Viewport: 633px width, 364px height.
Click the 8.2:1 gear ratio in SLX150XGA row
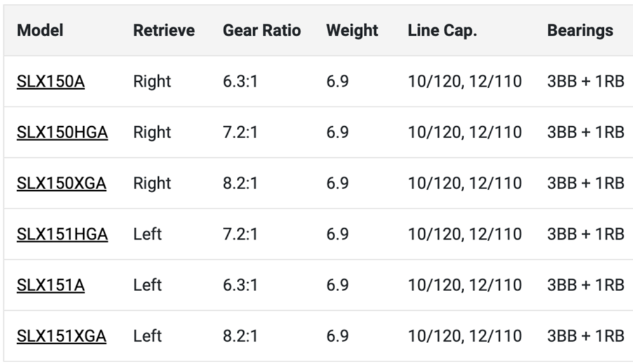240,183
